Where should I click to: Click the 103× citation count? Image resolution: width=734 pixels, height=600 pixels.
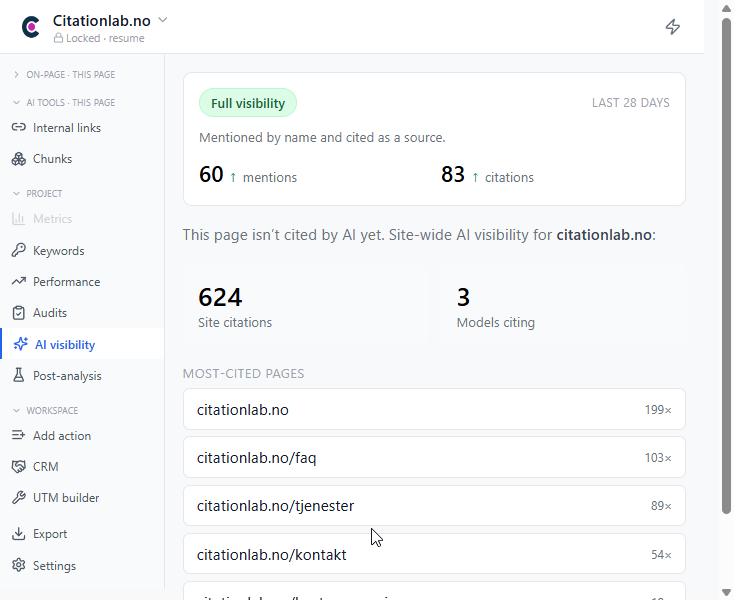point(658,457)
